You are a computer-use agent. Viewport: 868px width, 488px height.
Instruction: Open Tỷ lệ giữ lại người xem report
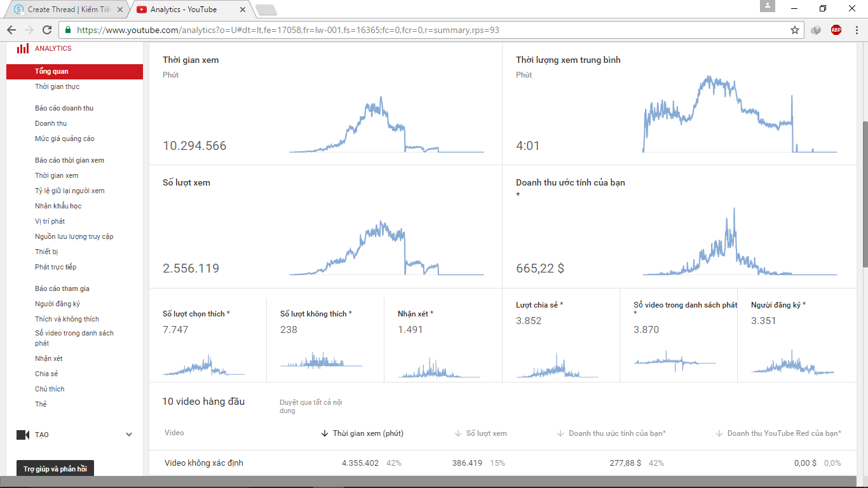click(70, 191)
